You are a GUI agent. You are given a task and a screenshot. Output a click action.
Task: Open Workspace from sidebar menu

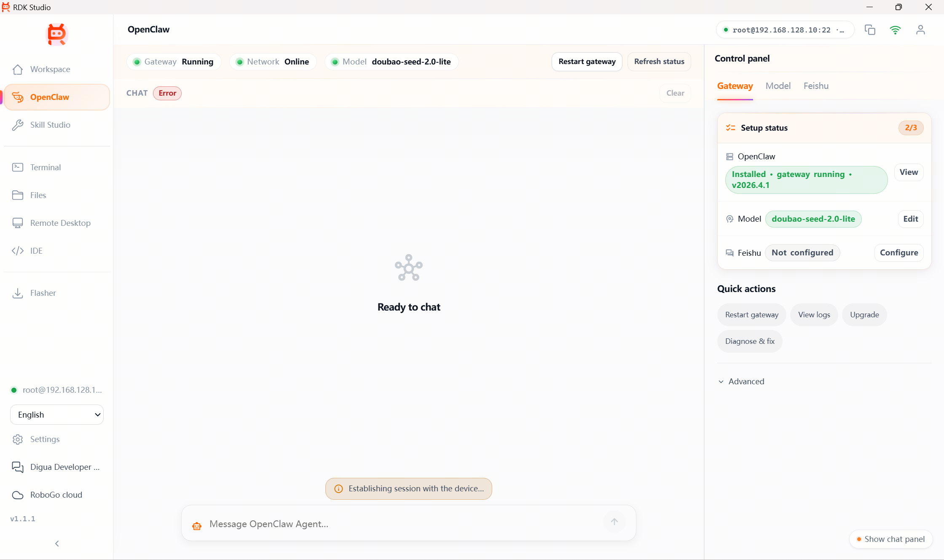pyautogui.click(x=57, y=69)
